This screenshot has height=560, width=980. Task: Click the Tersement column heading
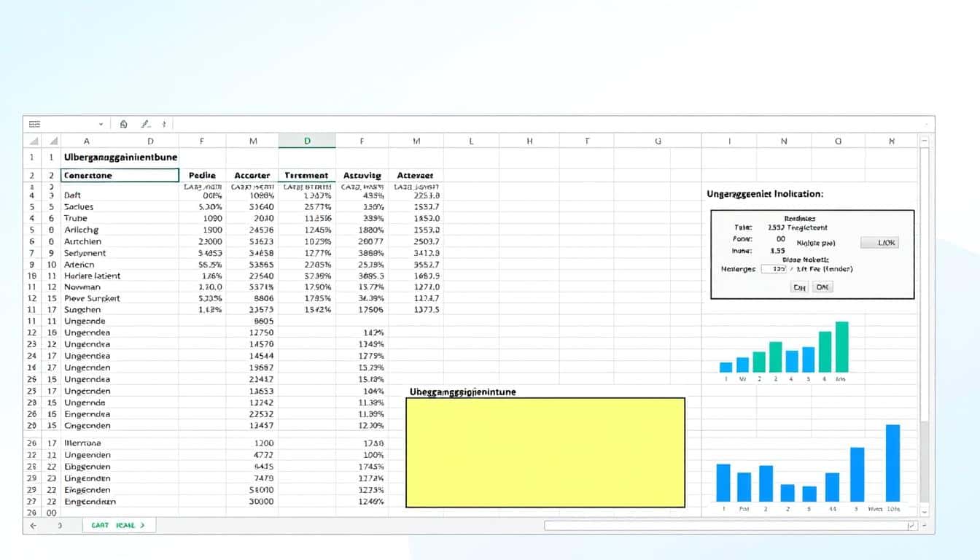coord(306,176)
